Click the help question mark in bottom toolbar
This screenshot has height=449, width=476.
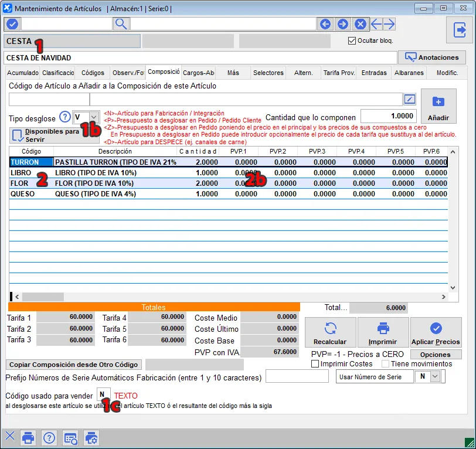pos(49,437)
